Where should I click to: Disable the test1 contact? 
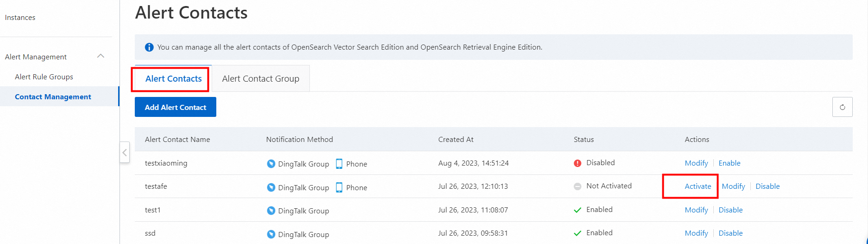pos(731,210)
